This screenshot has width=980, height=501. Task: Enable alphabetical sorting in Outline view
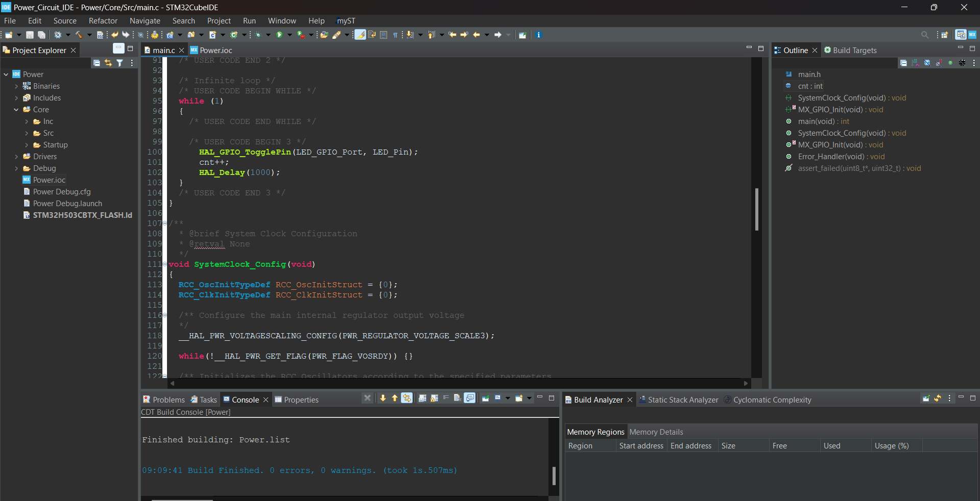click(x=914, y=62)
